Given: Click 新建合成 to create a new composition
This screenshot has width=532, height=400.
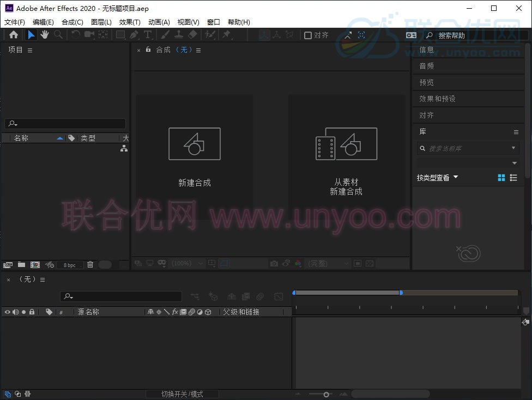Looking at the screenshot, I should [195, 157].
